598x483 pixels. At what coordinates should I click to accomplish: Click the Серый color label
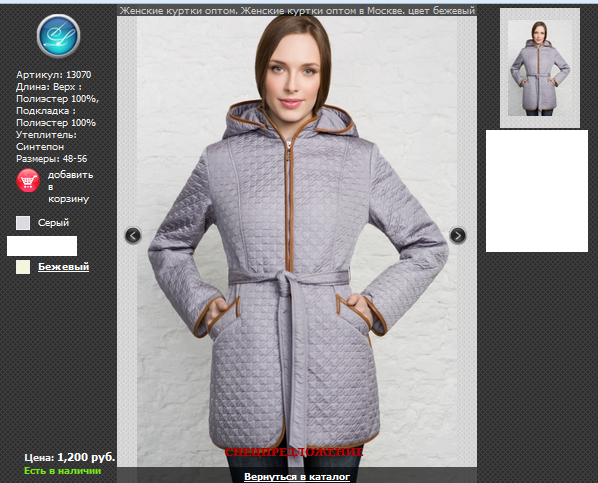point(53,222)
